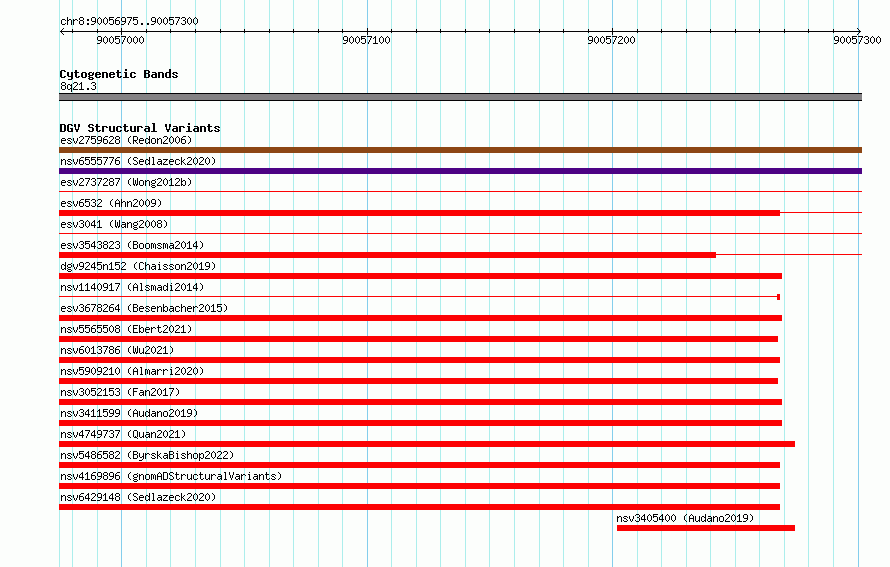Click the red bar under esv3543823 (Boomsma2014)

387,255
